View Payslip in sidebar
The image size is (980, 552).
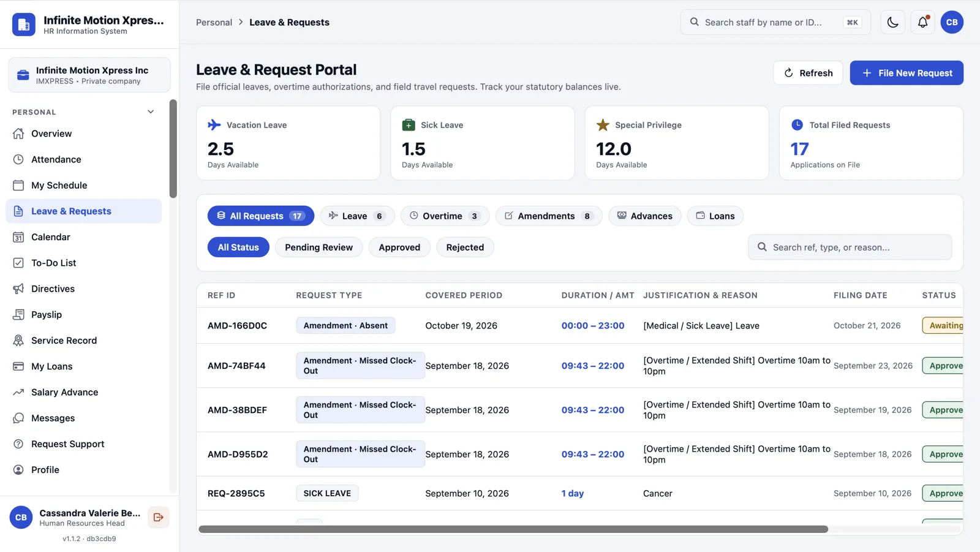[84, 314]
